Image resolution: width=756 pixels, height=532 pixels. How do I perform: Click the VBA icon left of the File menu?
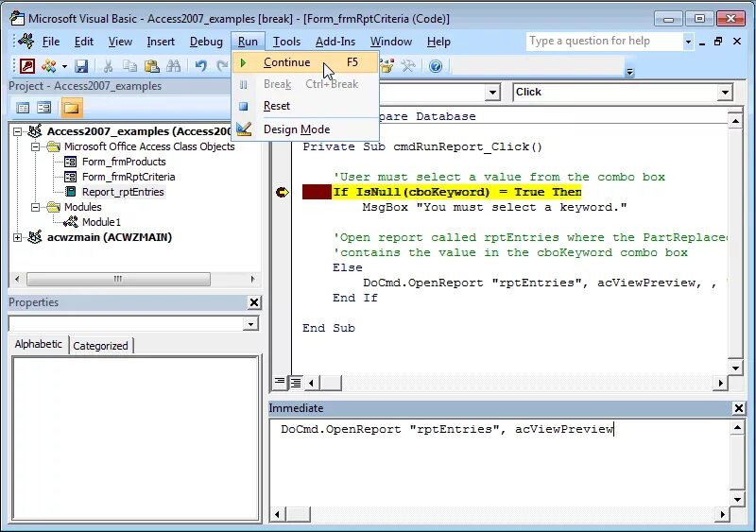(x=26, y=42)
